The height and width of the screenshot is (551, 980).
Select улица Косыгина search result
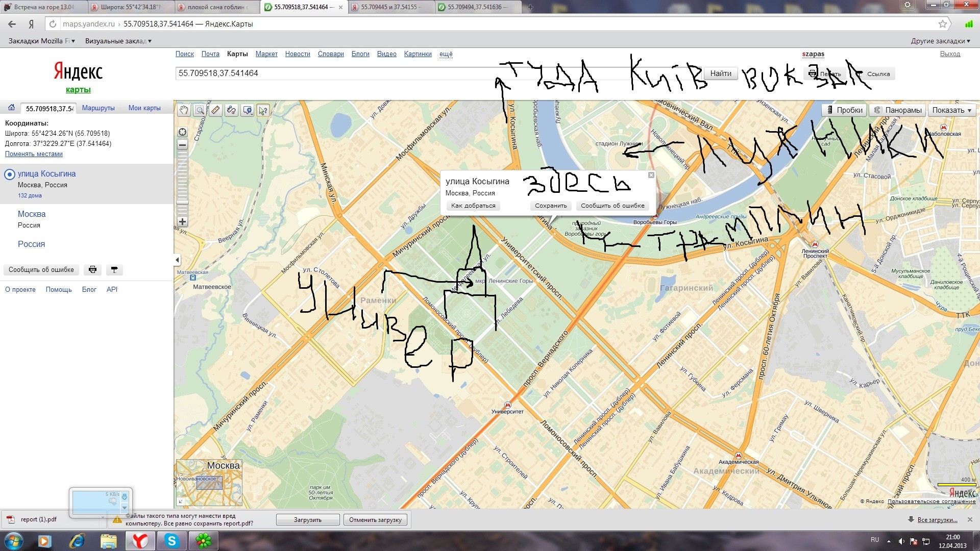46,174
